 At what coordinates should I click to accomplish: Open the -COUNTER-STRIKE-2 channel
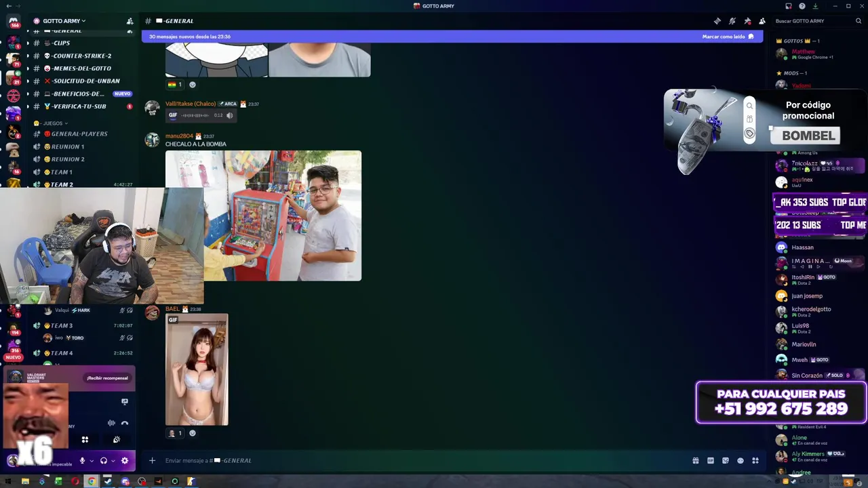click(81, 56)
